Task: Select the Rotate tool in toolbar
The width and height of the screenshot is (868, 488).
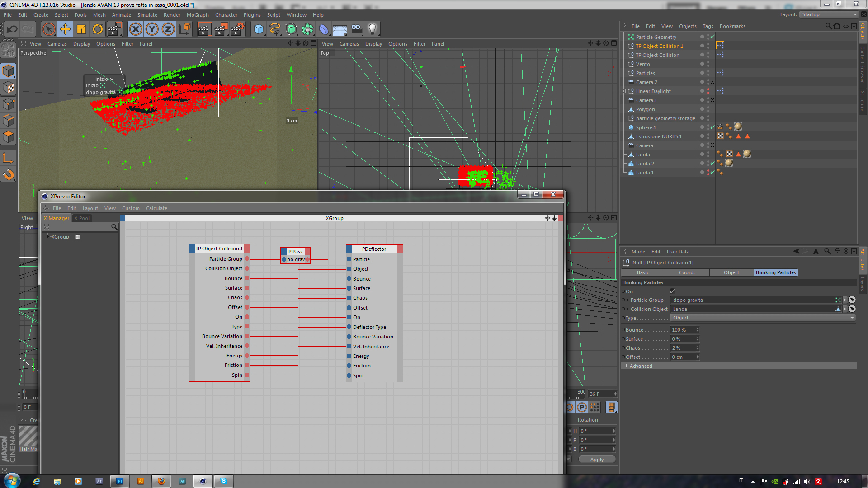Action: click(98, 29)
